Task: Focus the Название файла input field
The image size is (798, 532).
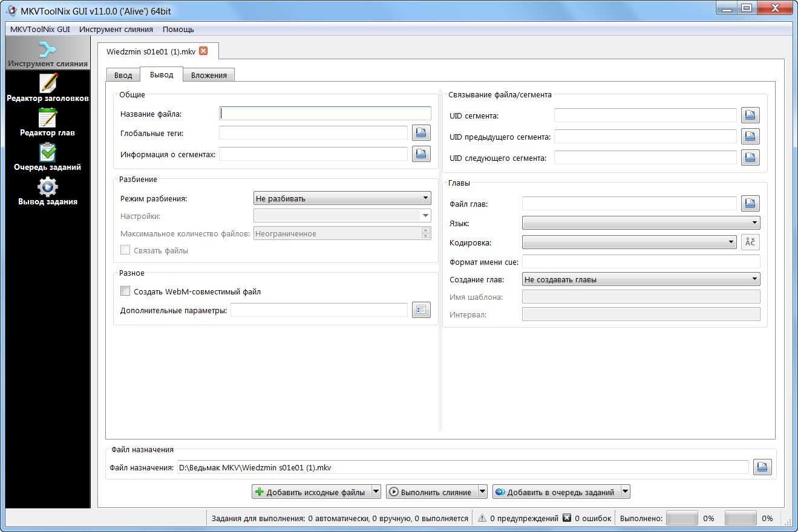Action: [x=325, y=113]
